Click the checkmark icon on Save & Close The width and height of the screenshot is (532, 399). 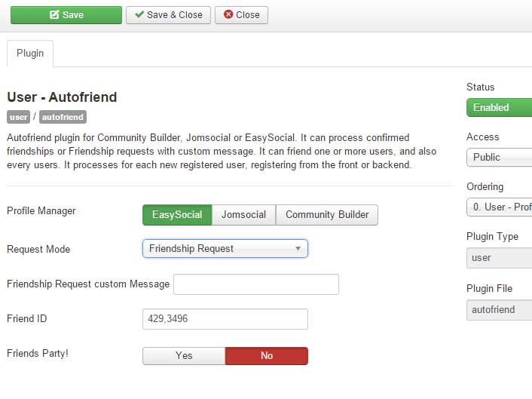click(139, 14)
